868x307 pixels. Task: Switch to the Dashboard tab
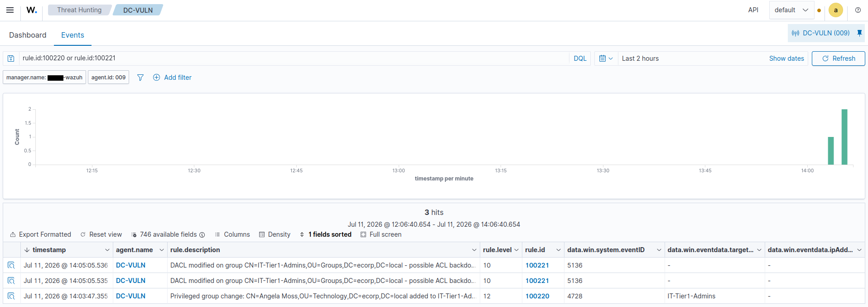[x=28, y=35]
